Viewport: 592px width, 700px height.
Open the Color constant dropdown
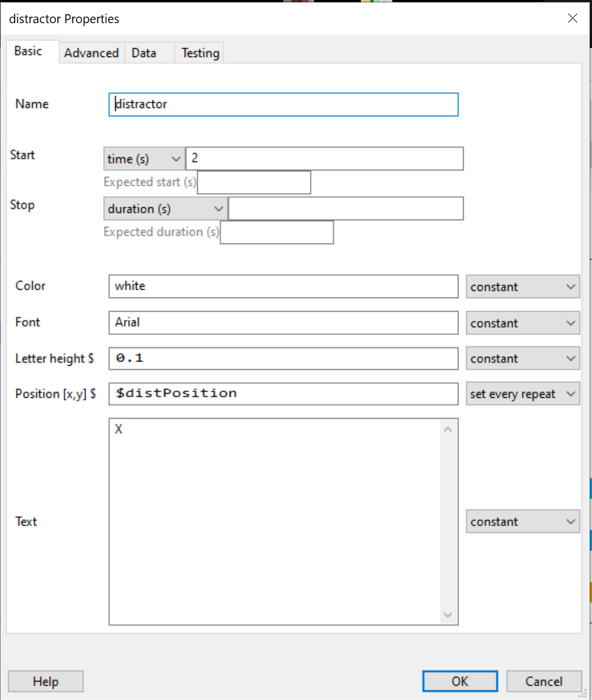pyautogui.click(x=523, y=287)
